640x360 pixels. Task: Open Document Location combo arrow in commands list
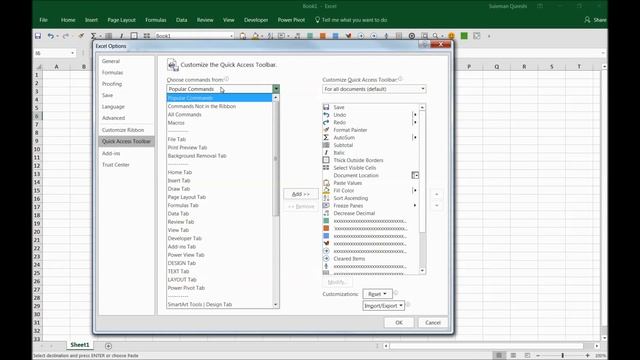click(415, 176)
